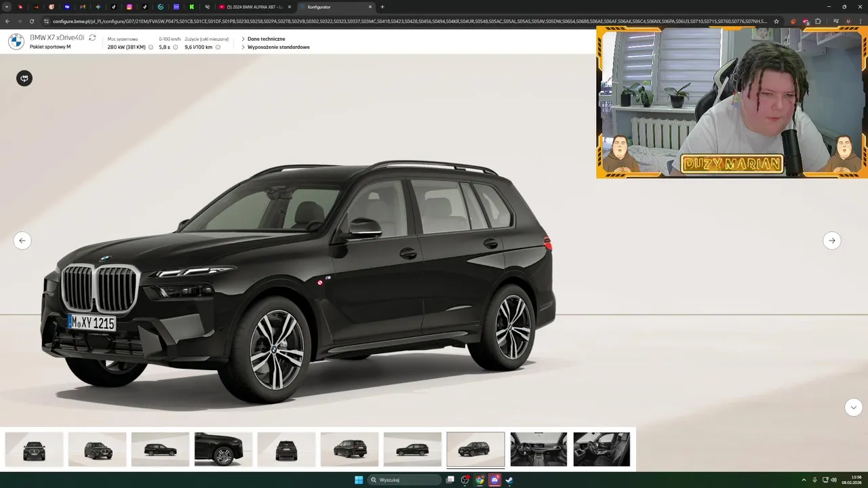Expand Wyposażenie standardowe section

point(275,47)
